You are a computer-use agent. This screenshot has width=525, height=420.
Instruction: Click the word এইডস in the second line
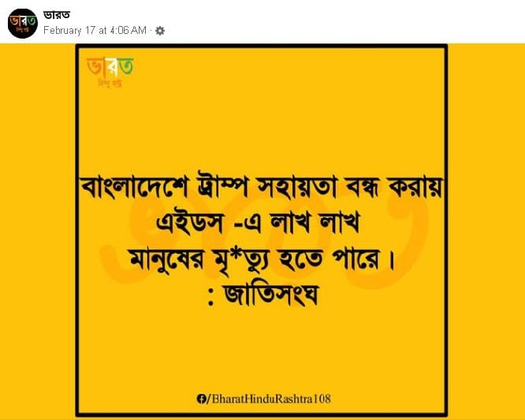(x=189, y=222)
